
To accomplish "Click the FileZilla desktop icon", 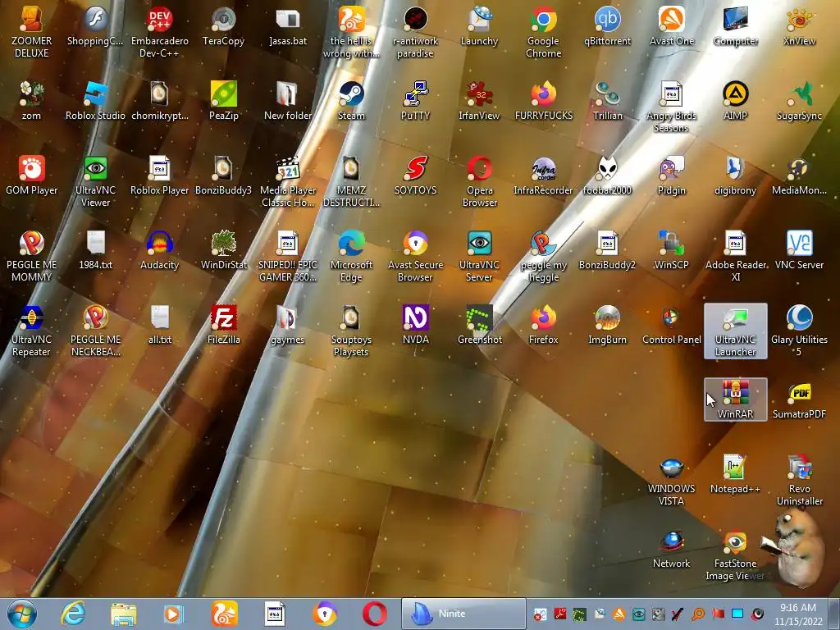I will coord(223,325).
